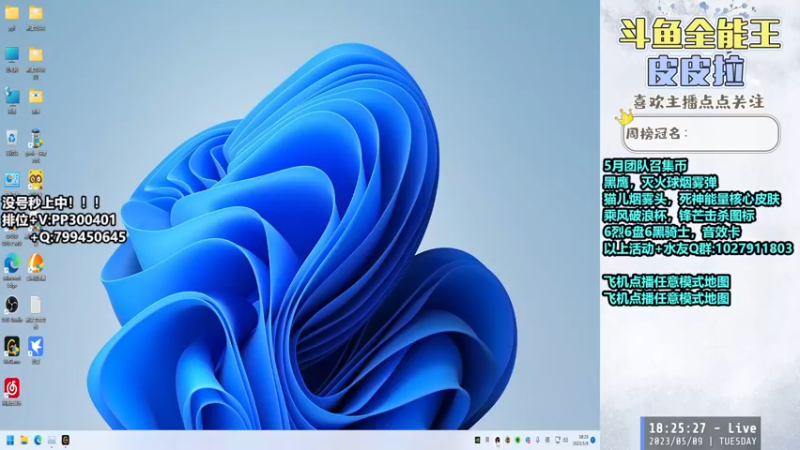
Task: Open the input method indicator in the tray
Action: point(547,440)
